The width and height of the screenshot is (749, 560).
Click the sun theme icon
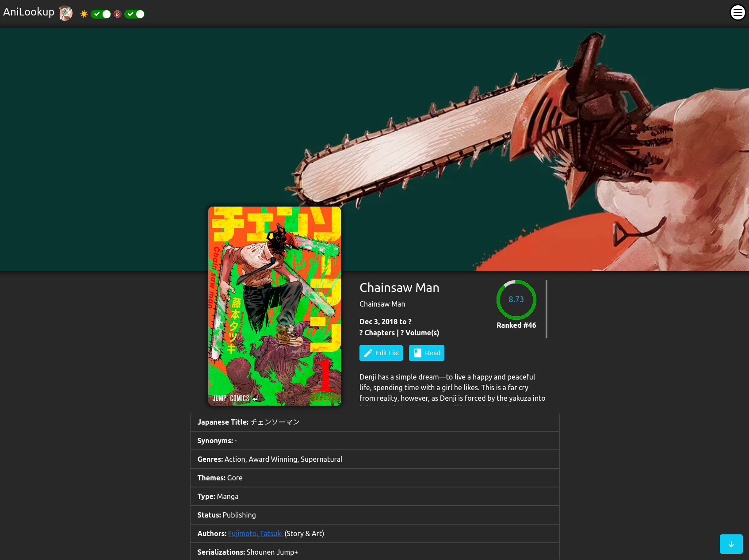click(x=84, y=14)
